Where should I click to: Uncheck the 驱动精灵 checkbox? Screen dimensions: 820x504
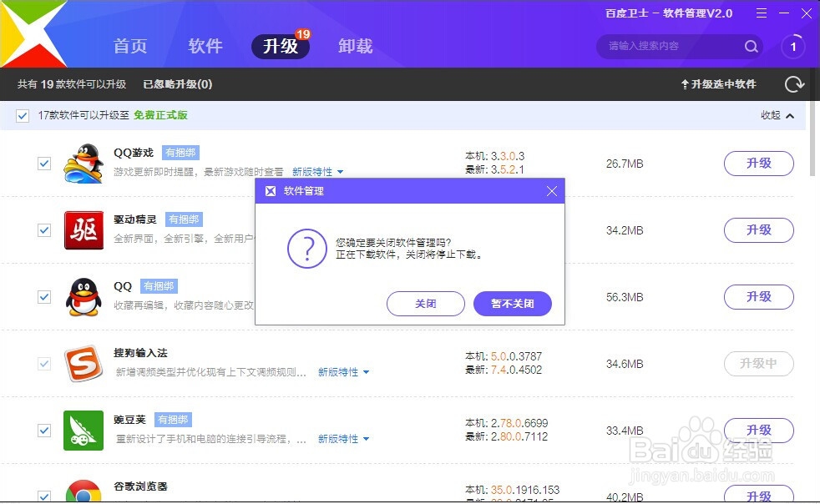[x=44, y=230]
